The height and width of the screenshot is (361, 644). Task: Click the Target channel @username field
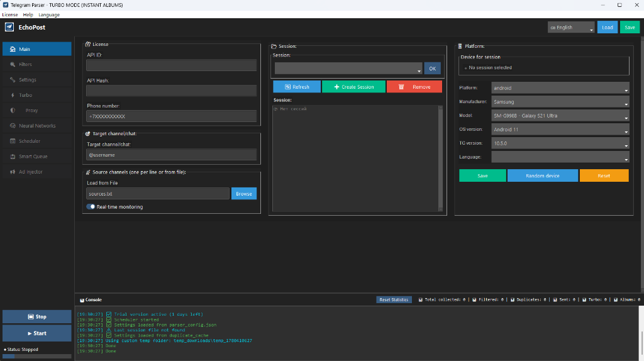tap(171, 155)
